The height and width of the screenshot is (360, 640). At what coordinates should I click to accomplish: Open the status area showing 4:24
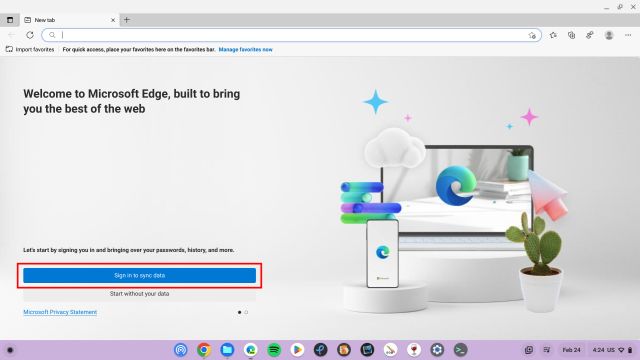(x=612, y=350)
